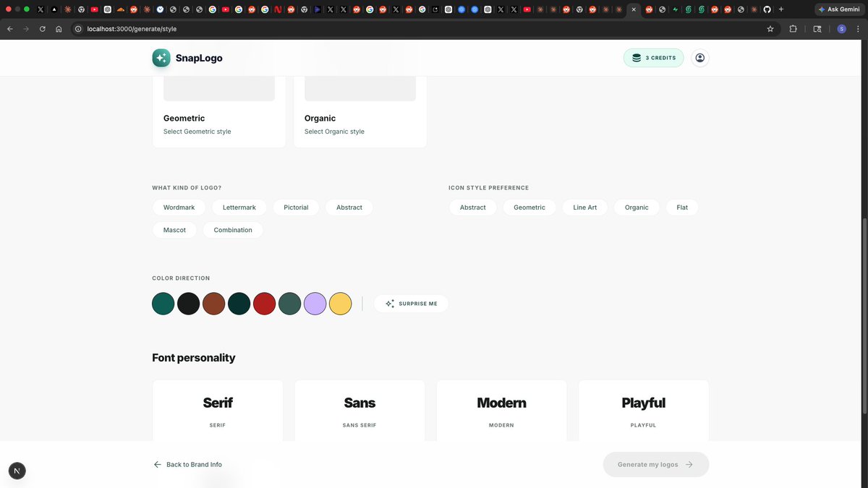Viewport: 868px width, 488px height.
Task: Click the SnapLogo brand name text
Action: [199, 58]
